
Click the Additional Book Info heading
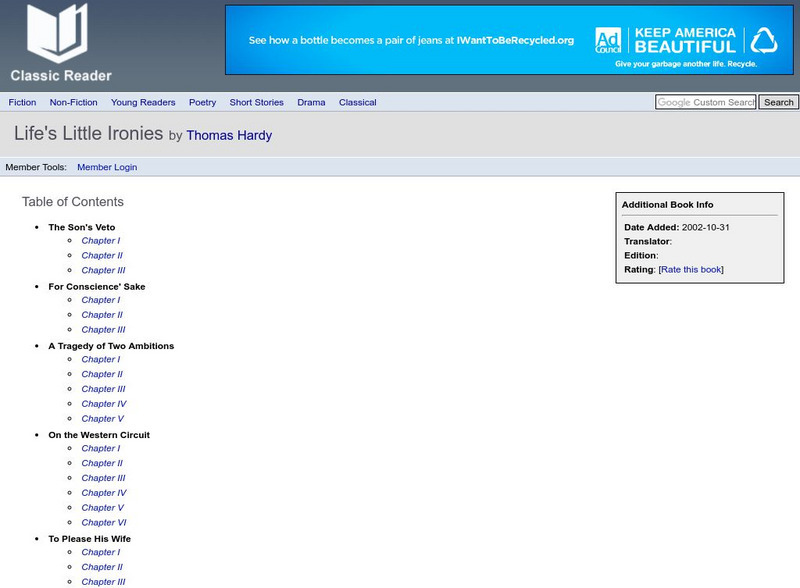tap(667, 204)
